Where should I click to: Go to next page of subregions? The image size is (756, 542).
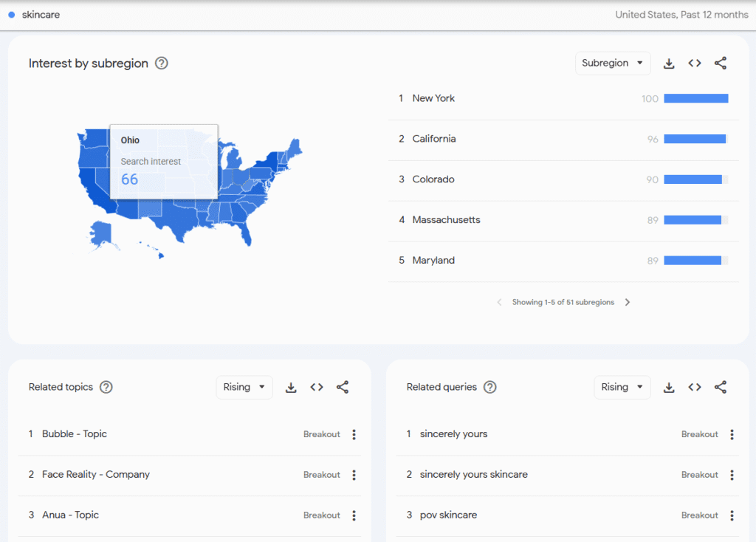click(628, 302)
